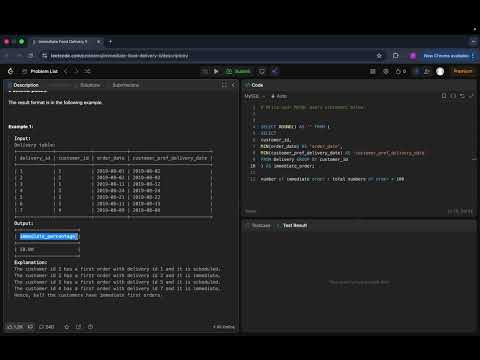Open the notes icon beside Submit
Screen dimensions: 480x360
pos(262,71)
